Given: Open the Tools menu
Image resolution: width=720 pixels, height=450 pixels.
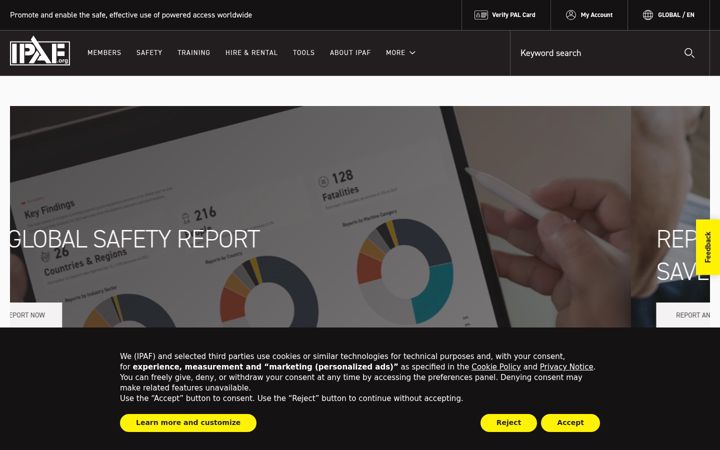Looking at the screenshot, I should (x=304, y=53).
